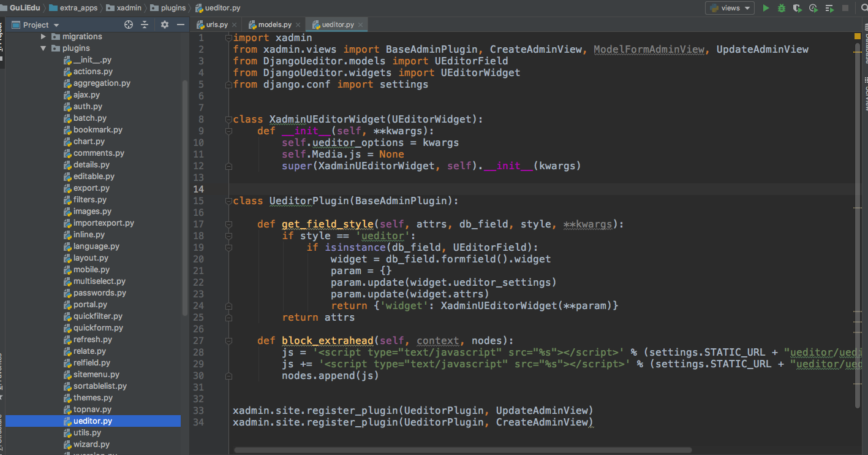Click the editor horizontal scrollbar
868x455 pixels.
[x=462, y=450]
